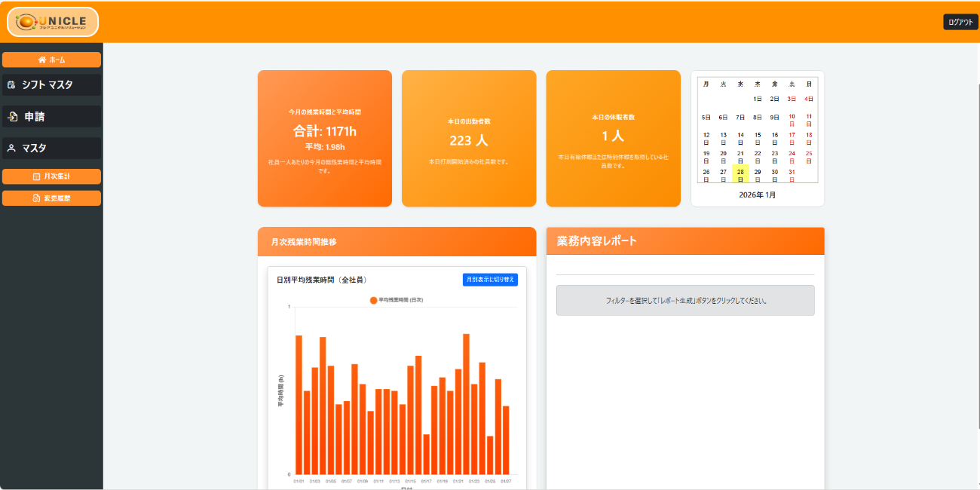This screenshot has width=980, height=490.
Task: Click the シフト マスタ schedule icon
Action: pyautogui.click(x=11, y=84)
